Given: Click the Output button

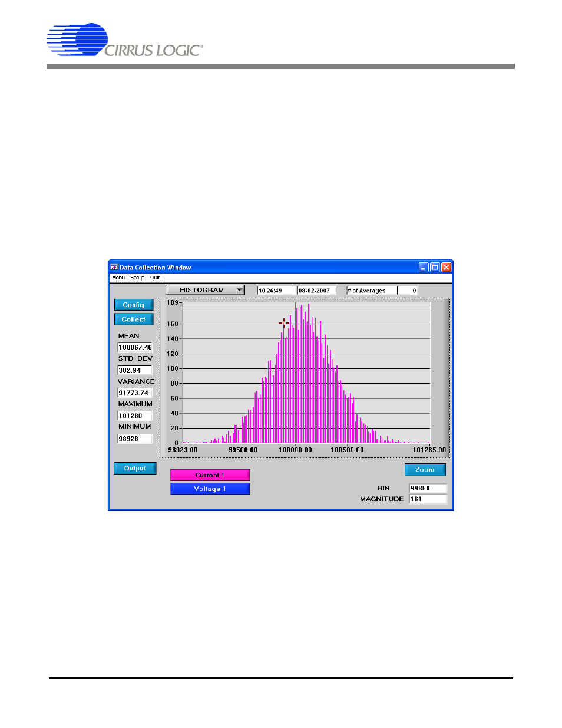Looking at the screenshot, I should pyautogui.click(x=135, y=469).
